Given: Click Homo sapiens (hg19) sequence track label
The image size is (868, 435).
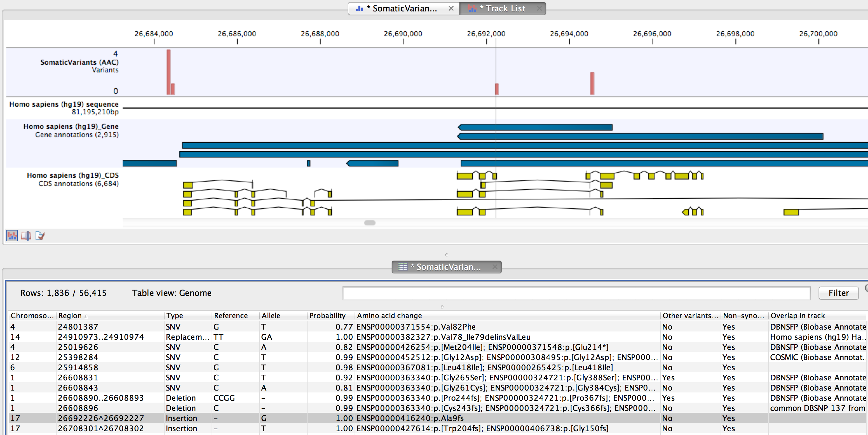Looking at the screenshot, I should [x=64, y=104].
